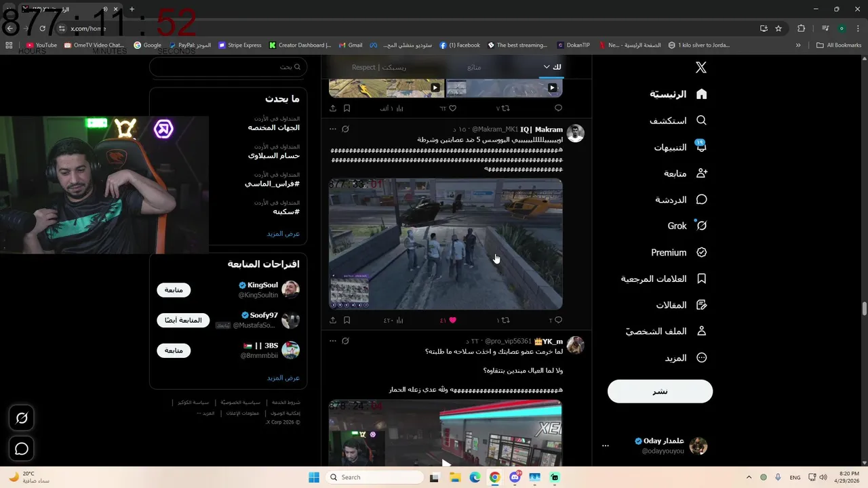Click the بحث search field on X
Image resolution: width=868 pixels, height=488 pixels.
pyautogui.click(x=228, y=67)
